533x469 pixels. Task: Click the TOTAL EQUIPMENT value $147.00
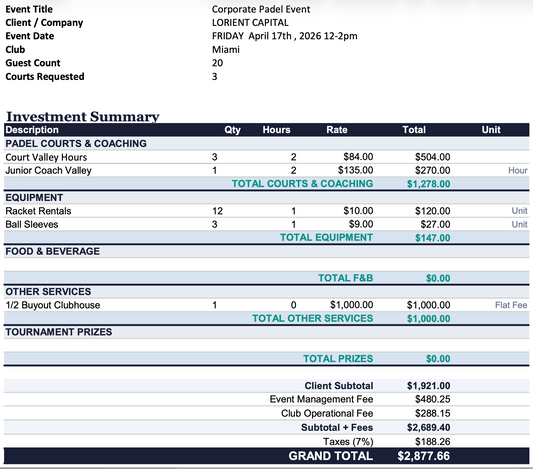point(432,238)
